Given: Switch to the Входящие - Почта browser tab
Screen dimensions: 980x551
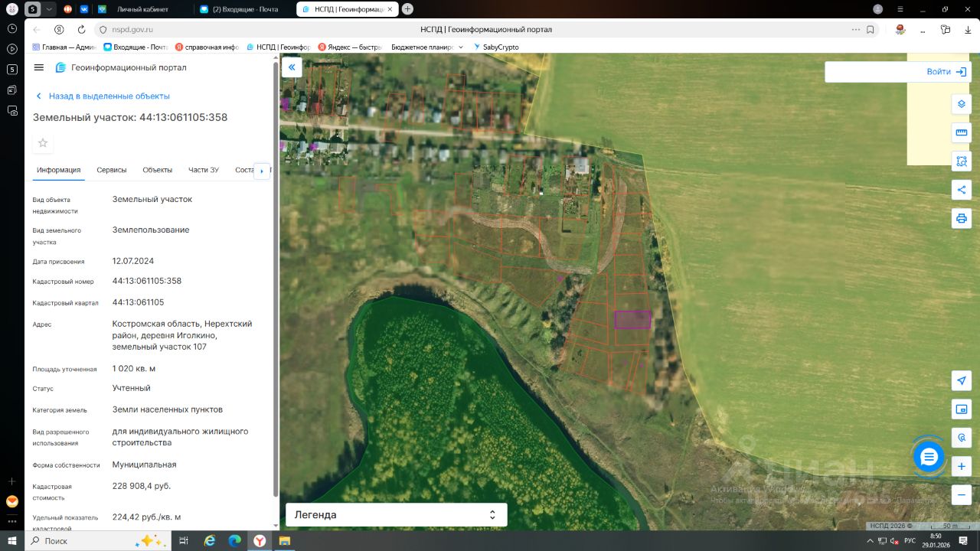Looking at the screenshot, I should (x=243, y=9).
